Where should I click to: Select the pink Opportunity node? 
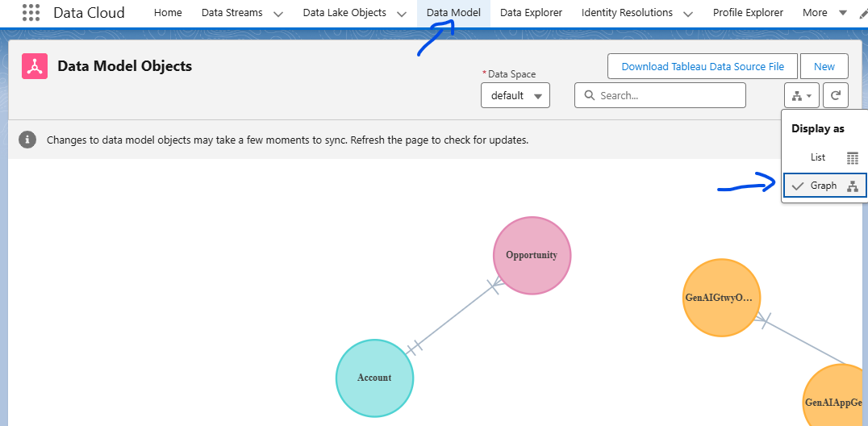(x=532, y=255)
